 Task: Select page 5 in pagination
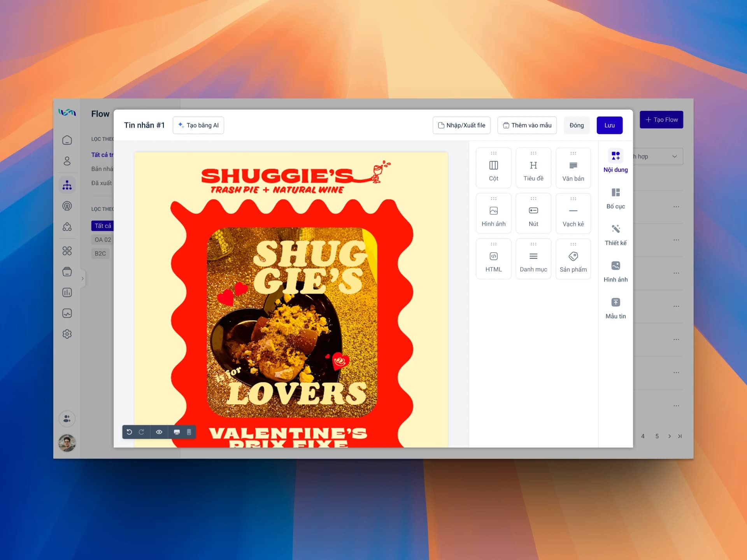tap(657, 436)
